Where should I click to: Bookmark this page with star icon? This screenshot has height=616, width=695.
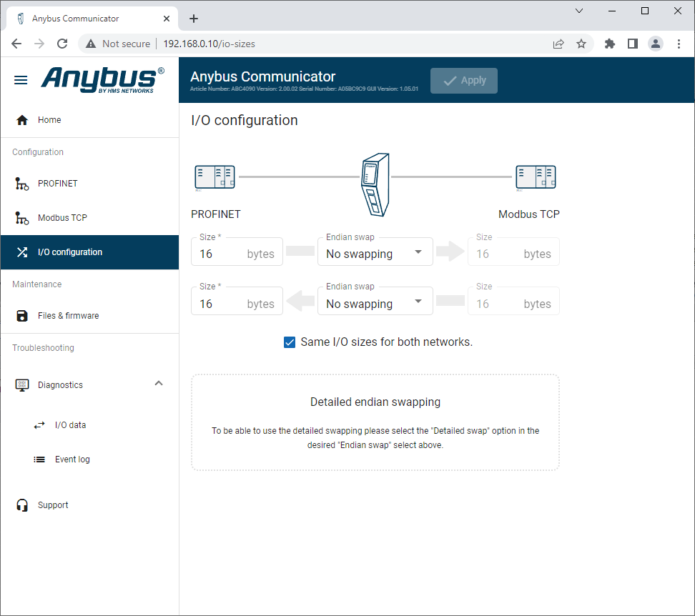(x=581, y=44)
